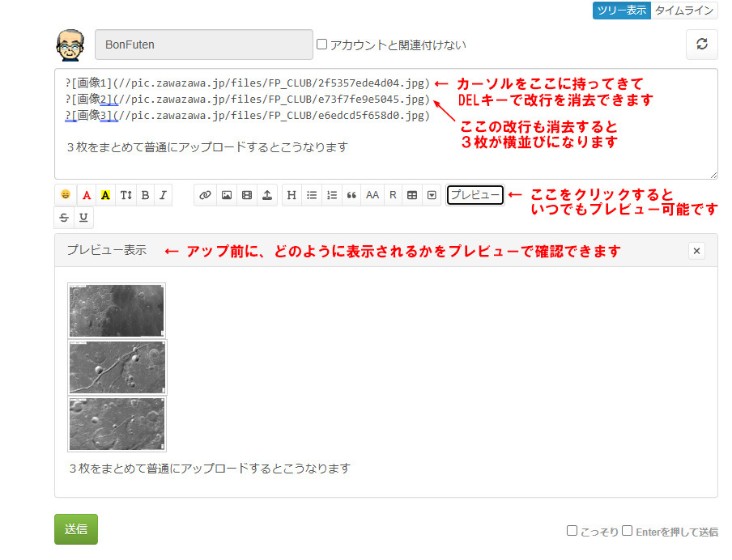This screenshot has height=560, width=732.
Task: Click the file upload icon
Action: pos(267,195)
